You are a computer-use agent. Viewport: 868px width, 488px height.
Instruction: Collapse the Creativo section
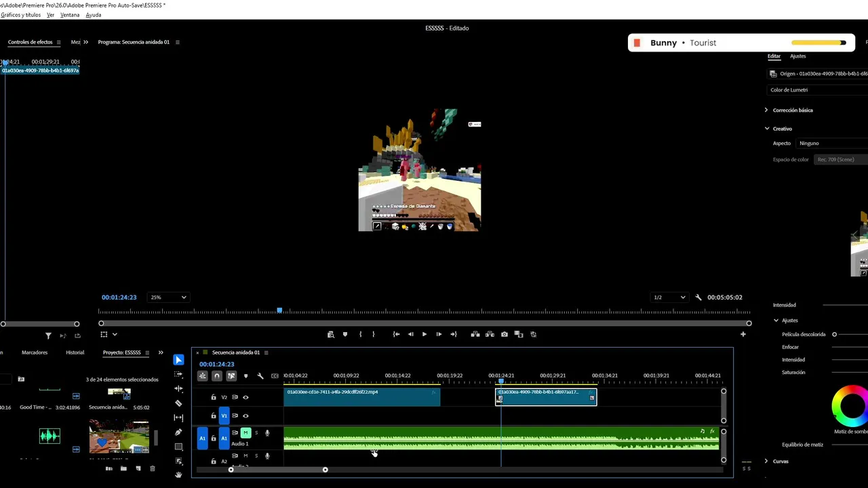[767, 129]
